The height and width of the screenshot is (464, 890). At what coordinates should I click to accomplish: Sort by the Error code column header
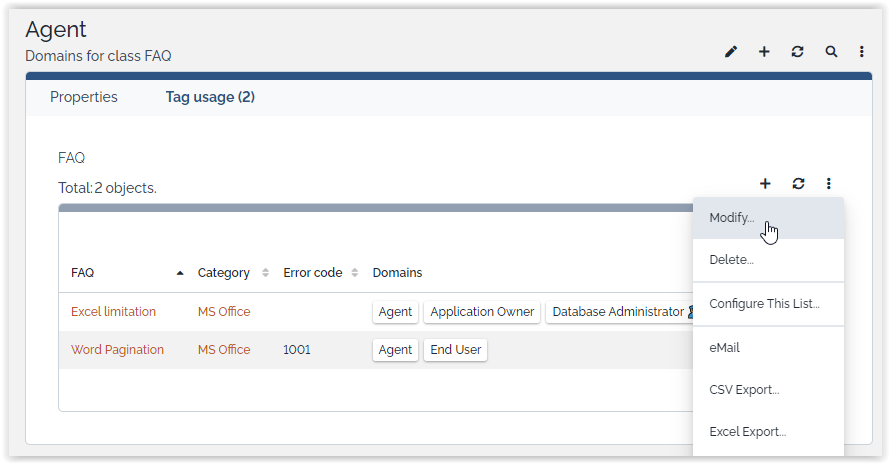313,273
